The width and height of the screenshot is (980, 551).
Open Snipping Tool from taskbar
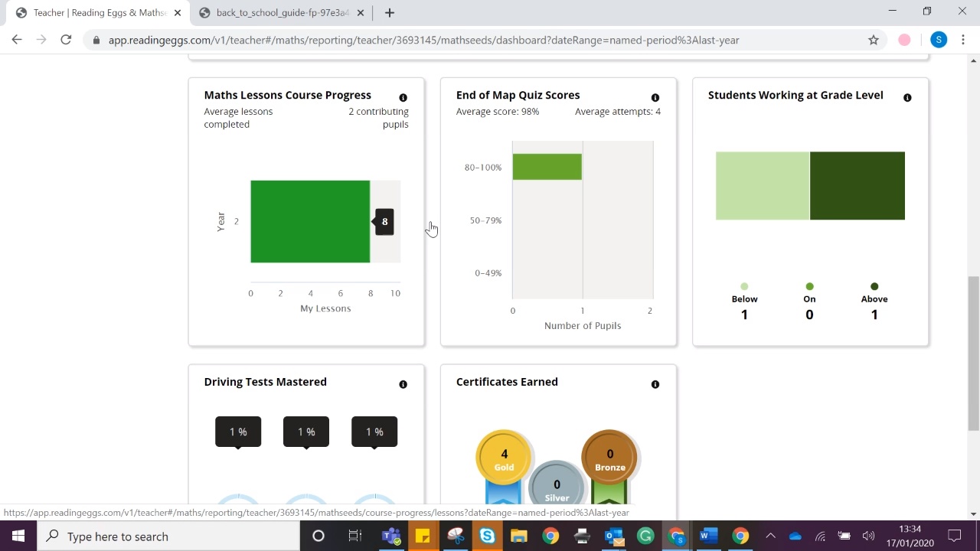pos(456,536)
